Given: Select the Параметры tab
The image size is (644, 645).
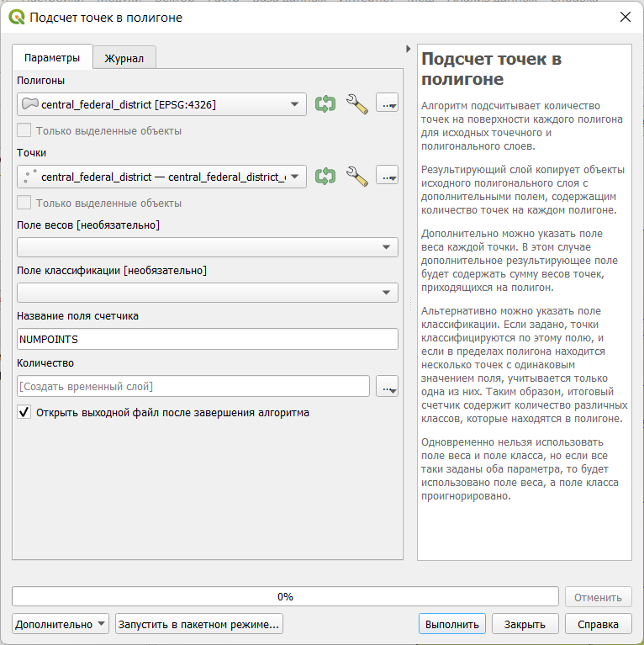Looking at the screenshot, I should [52, 57].
